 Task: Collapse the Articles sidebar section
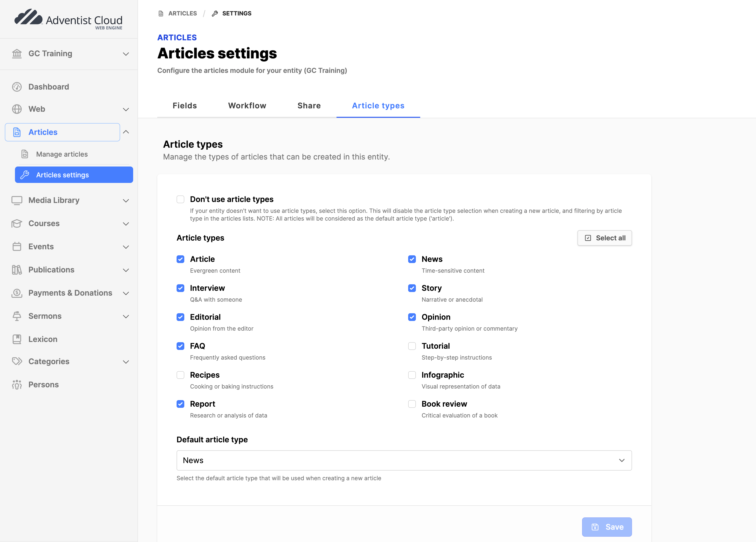(126, 132)
